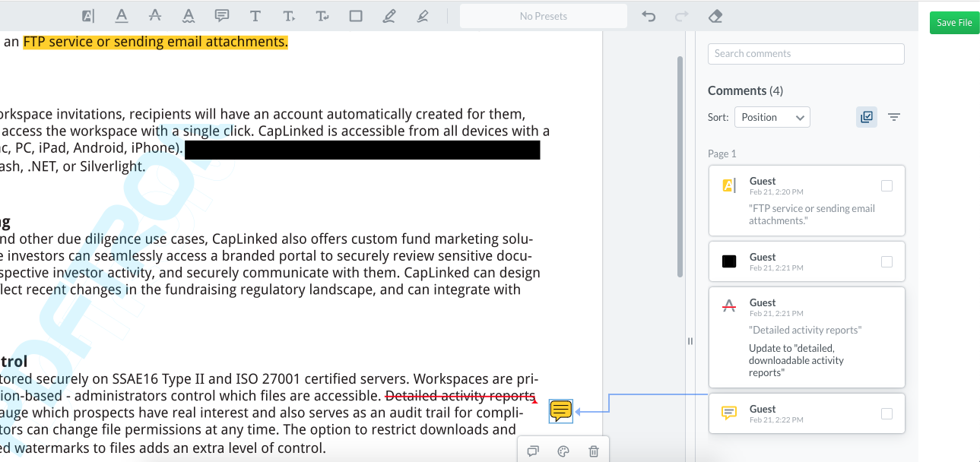Screen dimensions: 980x462
Task: Select the rectangle shape tool
Action: pos(356,16)
